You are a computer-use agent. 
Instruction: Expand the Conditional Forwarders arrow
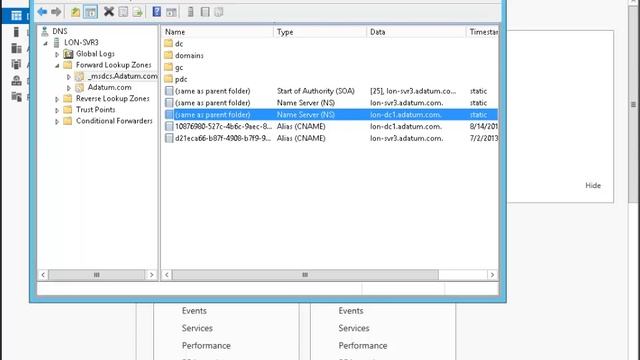pyautogui.click(x=57, y=121)
